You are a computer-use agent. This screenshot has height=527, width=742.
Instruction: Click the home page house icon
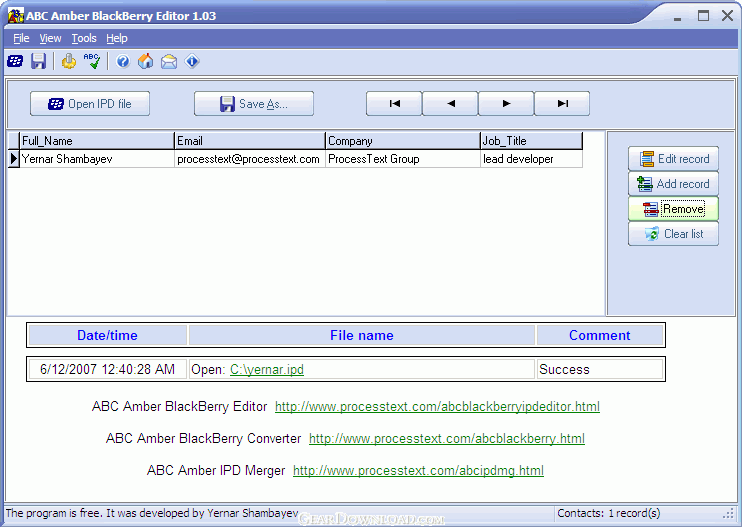coord(146,61)
